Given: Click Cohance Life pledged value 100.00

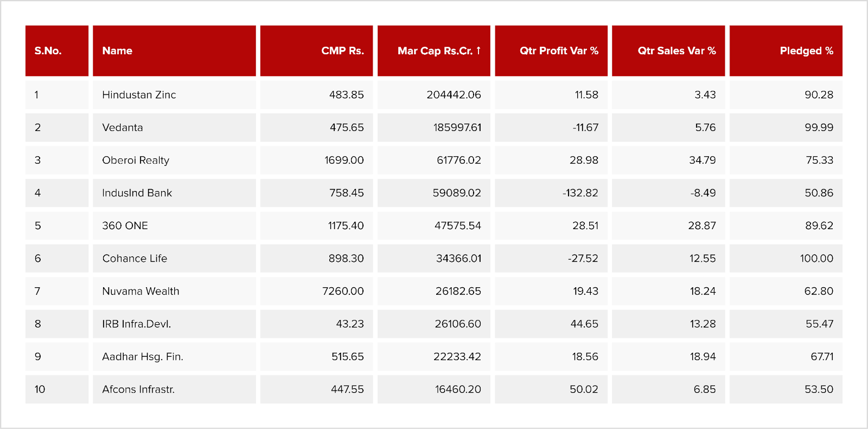Looking at the screenshot, I should click(x=816, y=258).
